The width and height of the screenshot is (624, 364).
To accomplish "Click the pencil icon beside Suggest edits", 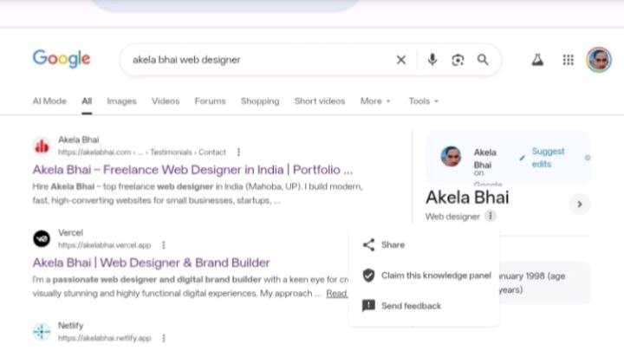I will 522,158.
